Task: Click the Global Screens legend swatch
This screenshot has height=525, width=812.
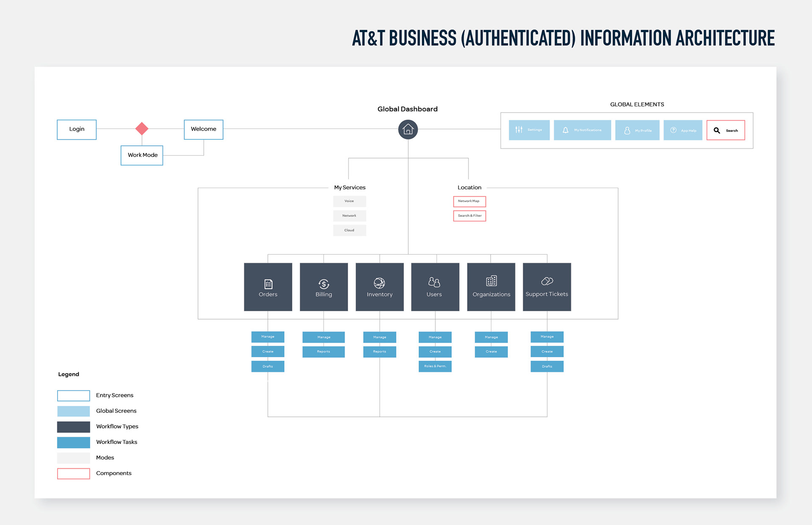Action: (x=74, y=411)
